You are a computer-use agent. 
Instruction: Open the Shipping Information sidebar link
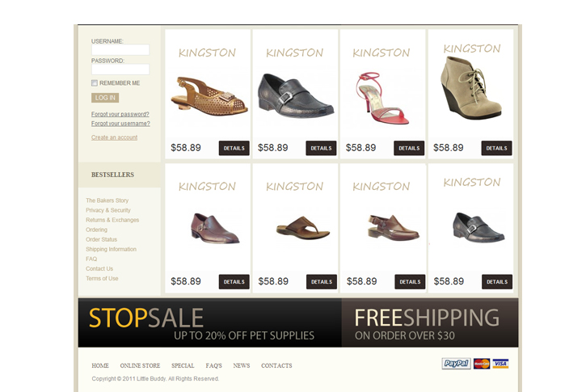[111, 249]
